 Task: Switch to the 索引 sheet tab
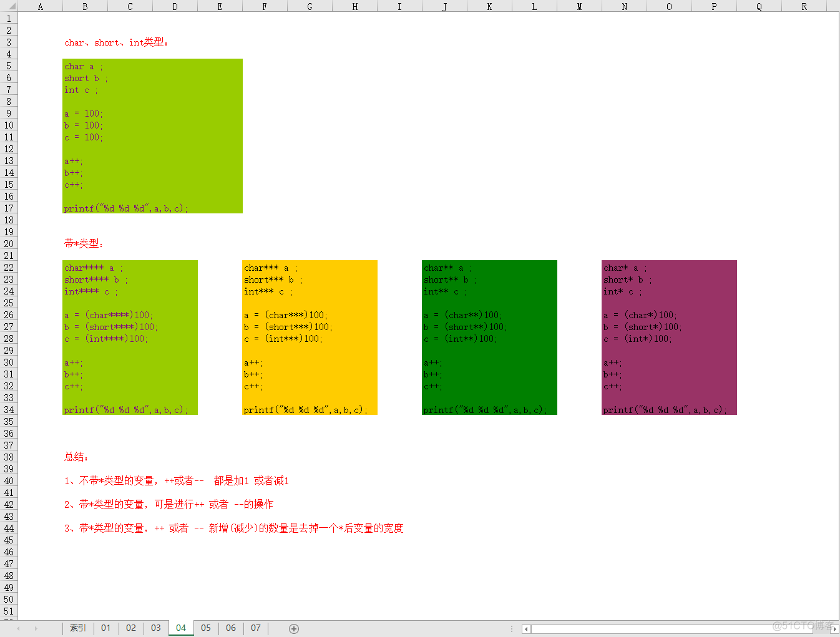(78, 628)
